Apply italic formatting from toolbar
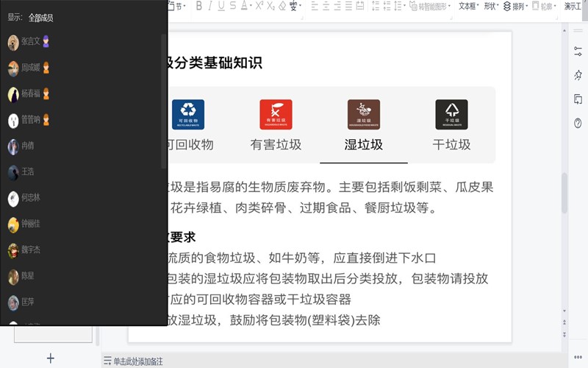The width and height of the screenshot is (588, 368). (x=209, y=6)
